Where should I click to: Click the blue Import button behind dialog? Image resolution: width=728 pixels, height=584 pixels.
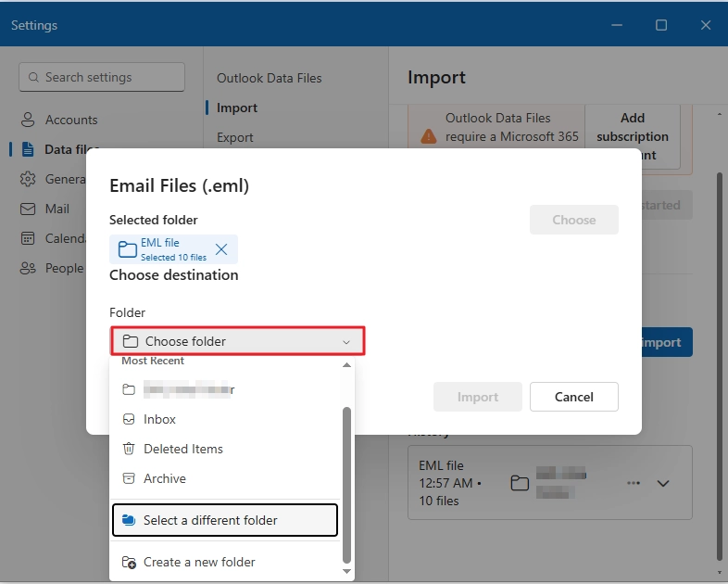[x=667, y=342]
